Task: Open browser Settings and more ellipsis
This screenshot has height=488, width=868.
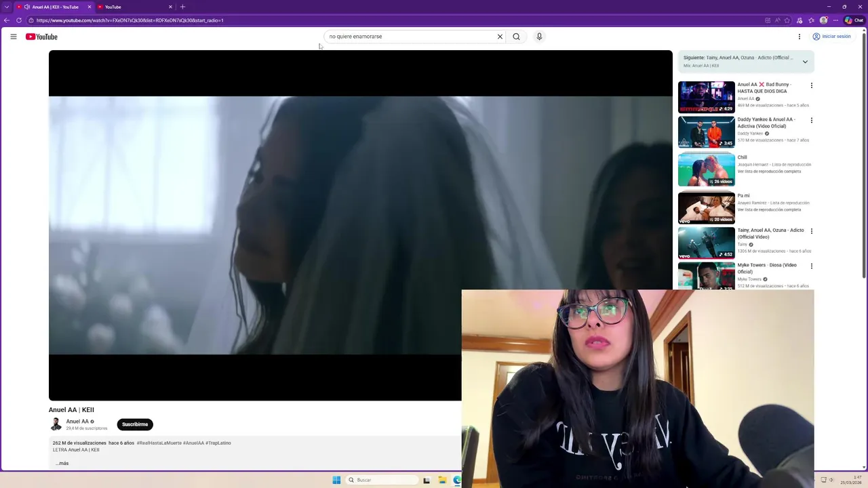Action: (835, 20)
